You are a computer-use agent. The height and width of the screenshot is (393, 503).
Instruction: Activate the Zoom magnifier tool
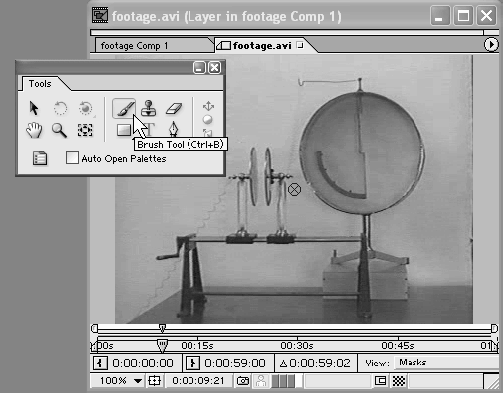point(59,130)
